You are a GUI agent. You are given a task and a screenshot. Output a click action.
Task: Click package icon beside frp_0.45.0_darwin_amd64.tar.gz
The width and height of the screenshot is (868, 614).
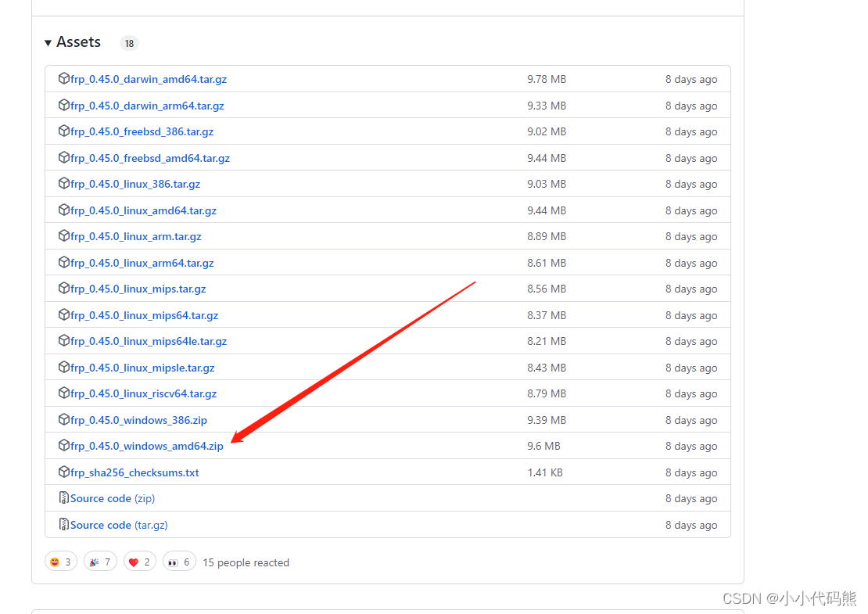tap(64, 78)
